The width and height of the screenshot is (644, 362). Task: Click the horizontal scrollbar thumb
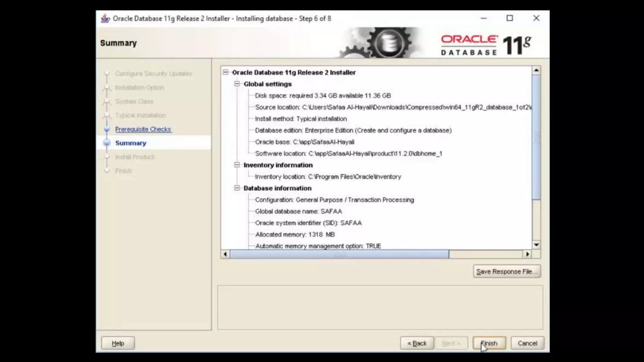(340, 254)
